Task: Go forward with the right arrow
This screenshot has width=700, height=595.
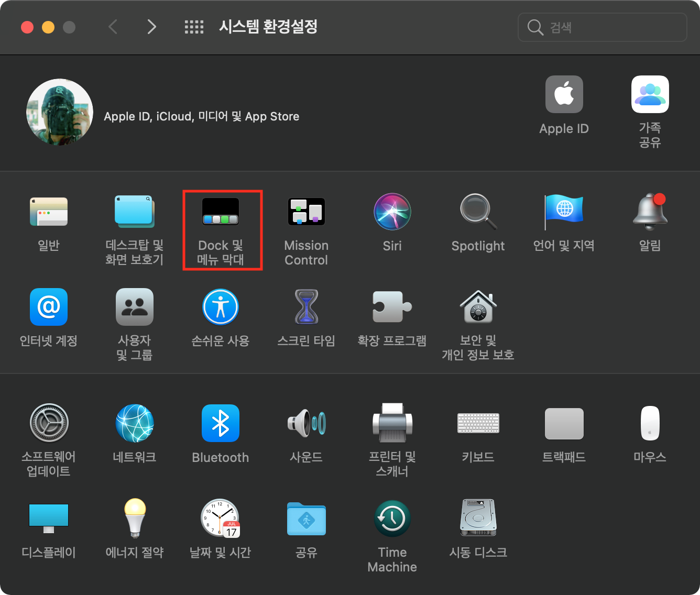Action: click(151, 27)
